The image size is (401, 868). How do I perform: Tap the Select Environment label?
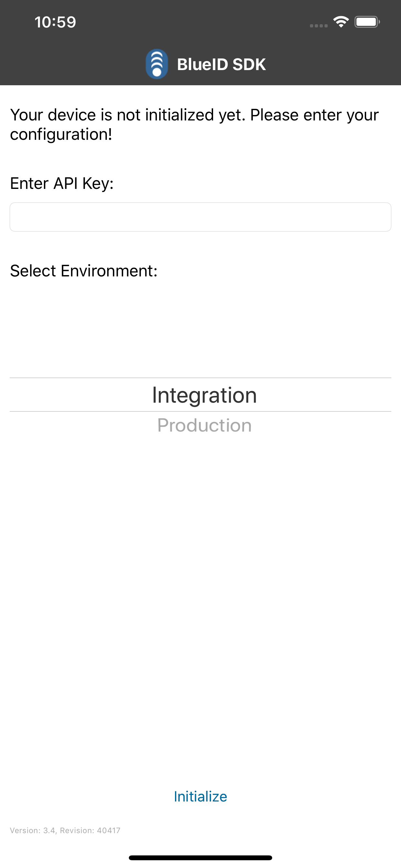[84, 271]
